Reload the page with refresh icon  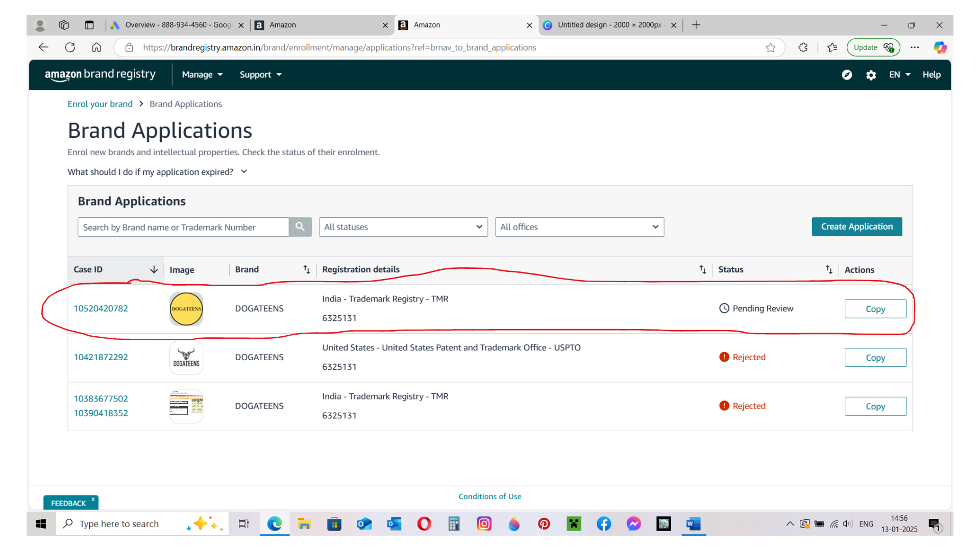[x=70, y=47]
